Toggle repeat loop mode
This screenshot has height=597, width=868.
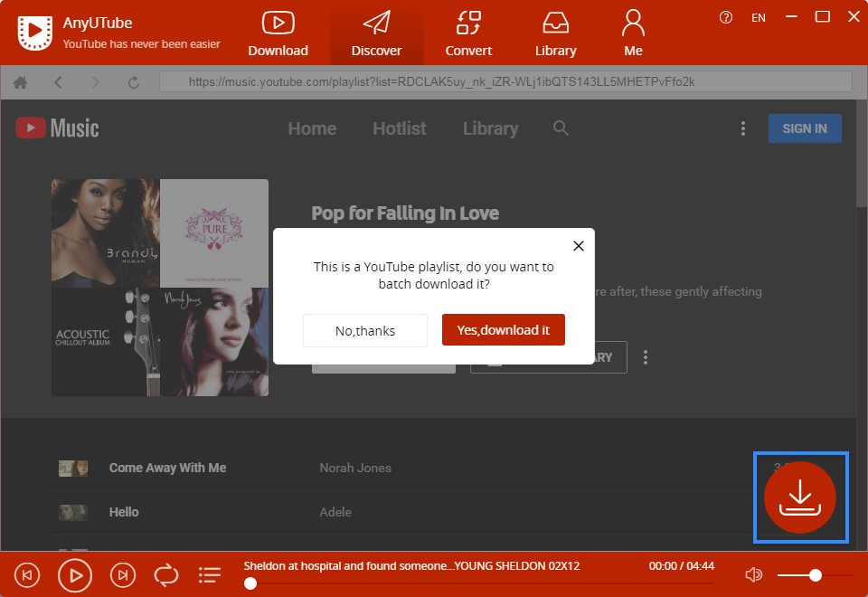166,575
